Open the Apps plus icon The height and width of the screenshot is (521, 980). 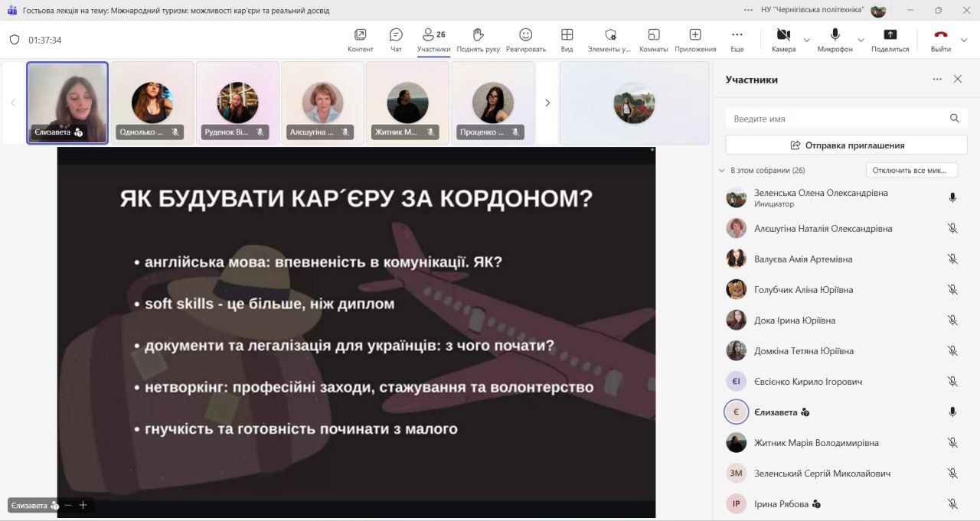pyautogui.click(x=694, y=35)
